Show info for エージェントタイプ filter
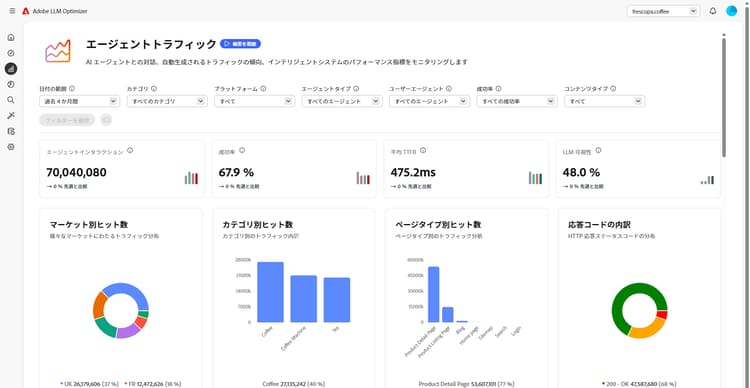The image size is (750, 388). (356, 89)
